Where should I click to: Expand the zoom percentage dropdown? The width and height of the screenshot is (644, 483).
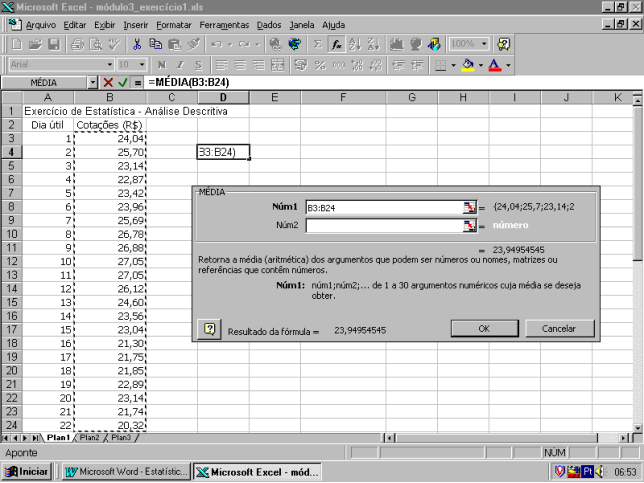click(484, 44)
